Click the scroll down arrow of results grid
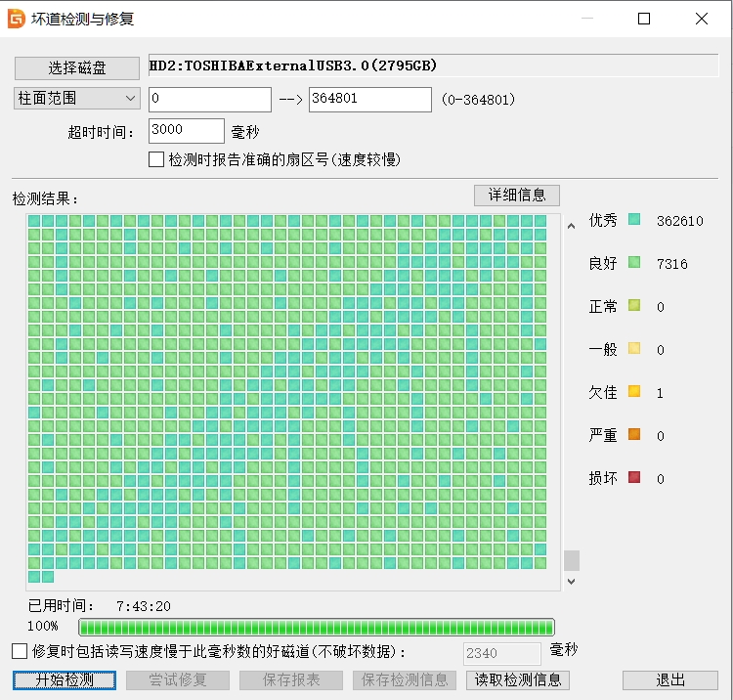The height and width of the screenshot is (700, 733). [x=572, y=582]
